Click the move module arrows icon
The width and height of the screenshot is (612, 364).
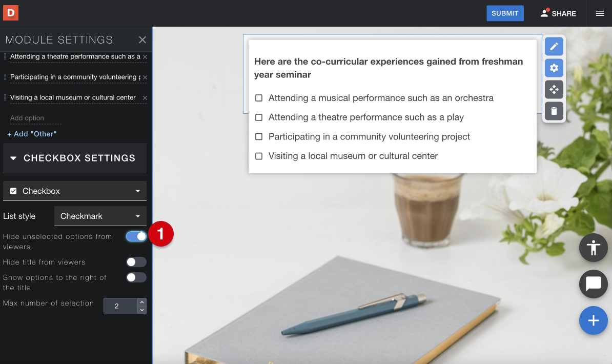tap(554, 89)
